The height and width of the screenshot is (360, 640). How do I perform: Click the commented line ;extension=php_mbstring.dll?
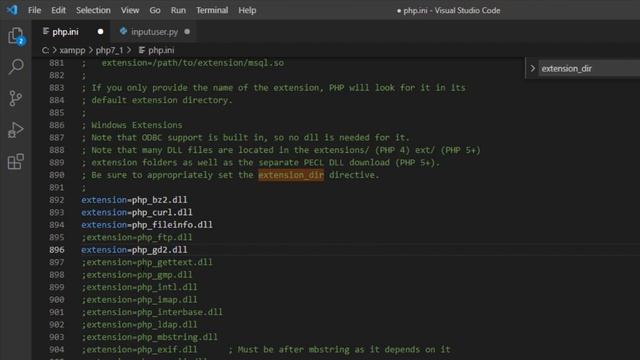(149, 337)
